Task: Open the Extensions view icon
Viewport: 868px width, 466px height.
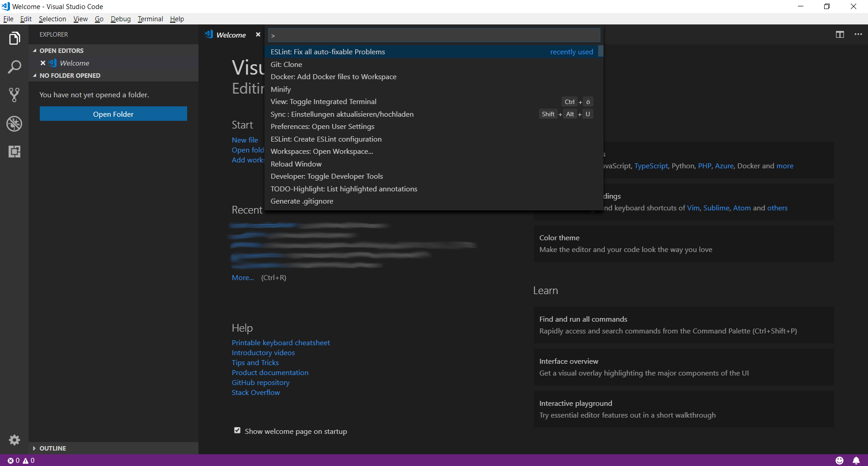Action: tap(14, 152)
